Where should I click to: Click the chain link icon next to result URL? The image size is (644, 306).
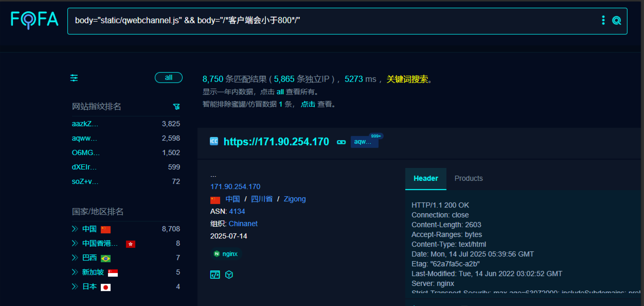pos(341,142)
